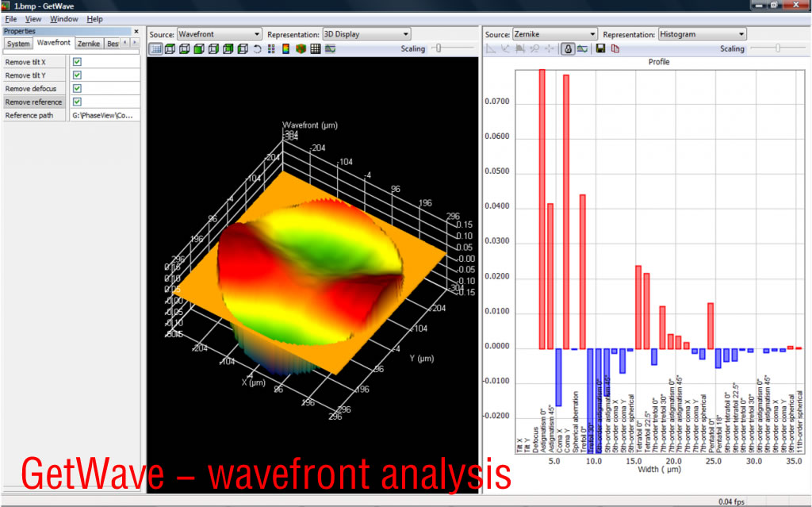Open the Window menu

coord(64,18)
